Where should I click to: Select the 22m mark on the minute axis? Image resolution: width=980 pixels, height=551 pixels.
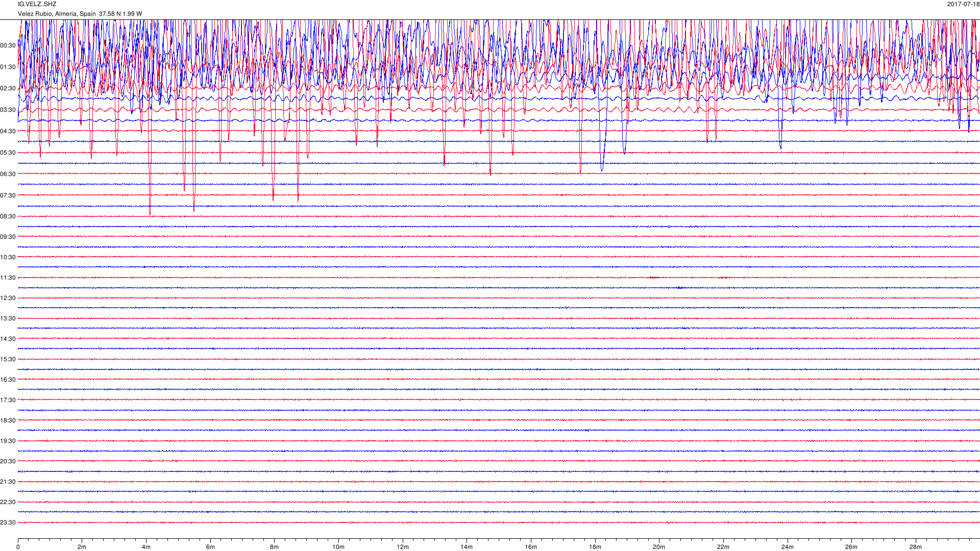(x=723, y=547)
